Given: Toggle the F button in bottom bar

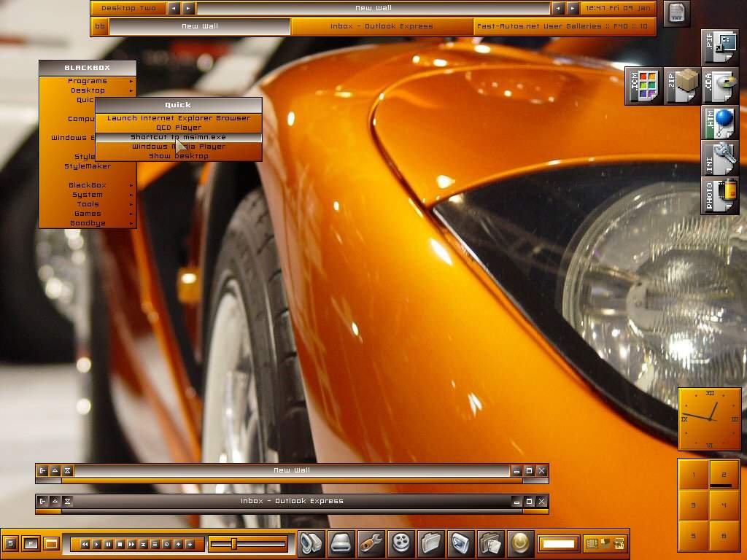Looking at the screenshot, I should click(x=31, y=543).
